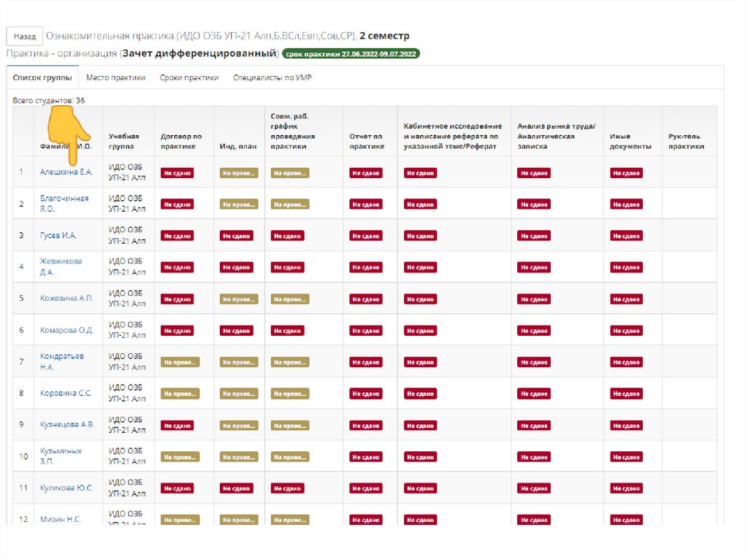The height and width of the screenshot is (560, 748).
Task: Select the Список группы tab
Action: point(42,77)
